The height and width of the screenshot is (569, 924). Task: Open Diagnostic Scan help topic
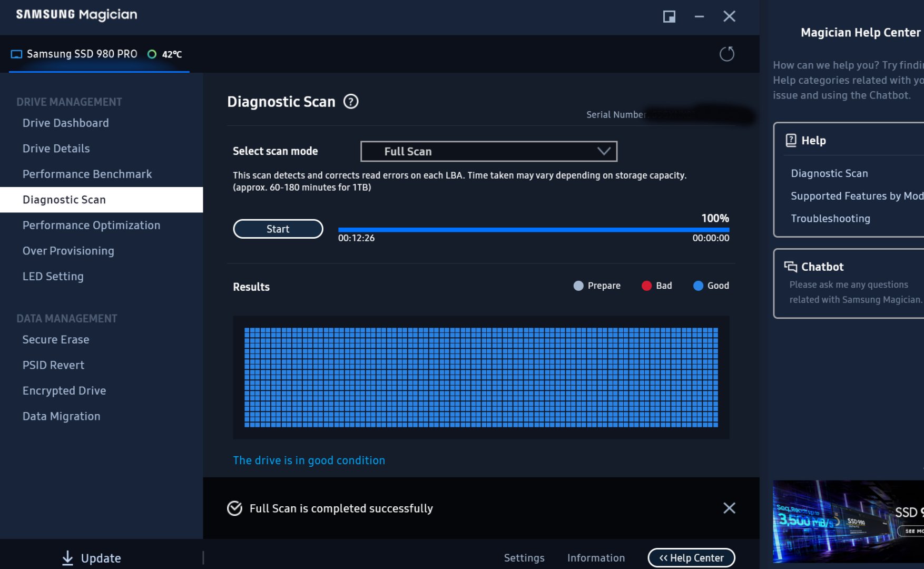click(830, 173)
